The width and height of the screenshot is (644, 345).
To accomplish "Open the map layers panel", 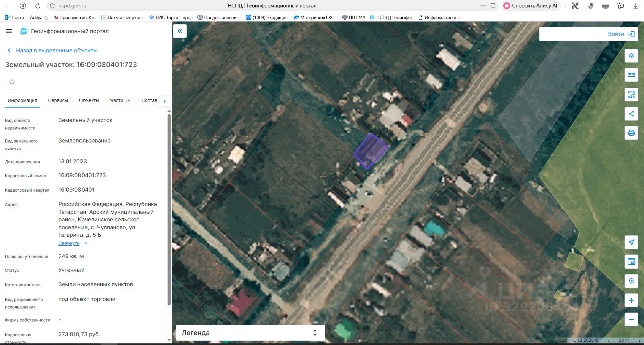I will pos(631,56).
